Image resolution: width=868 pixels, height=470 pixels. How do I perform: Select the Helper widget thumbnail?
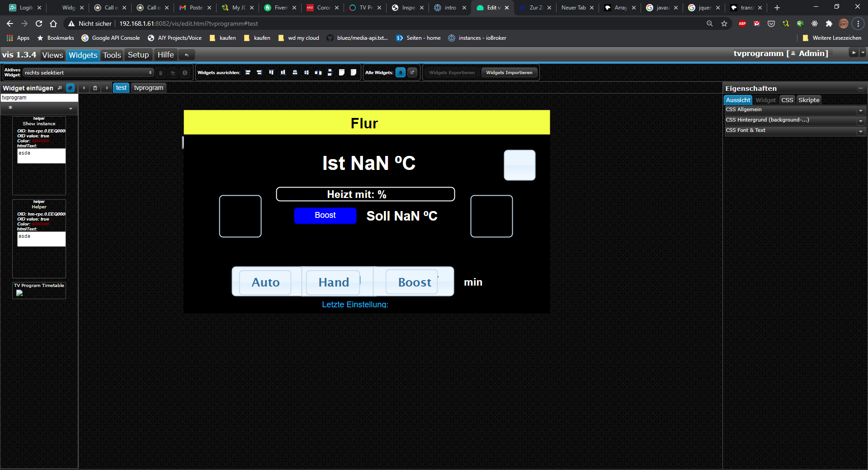click(x=39, y=239)
